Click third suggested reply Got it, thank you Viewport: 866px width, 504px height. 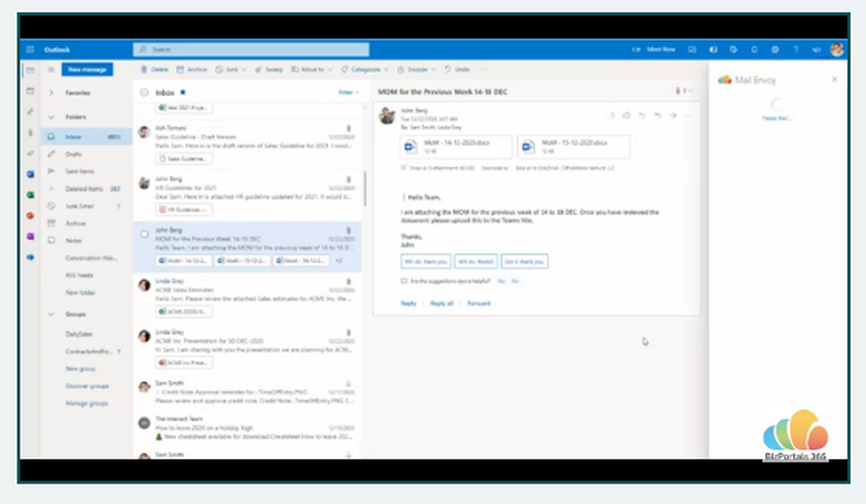524,262
